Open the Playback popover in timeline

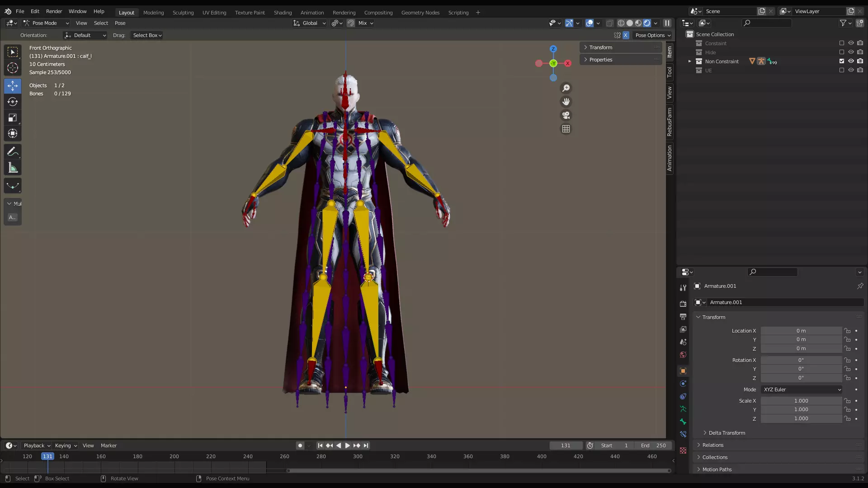[x=37, y=446]
